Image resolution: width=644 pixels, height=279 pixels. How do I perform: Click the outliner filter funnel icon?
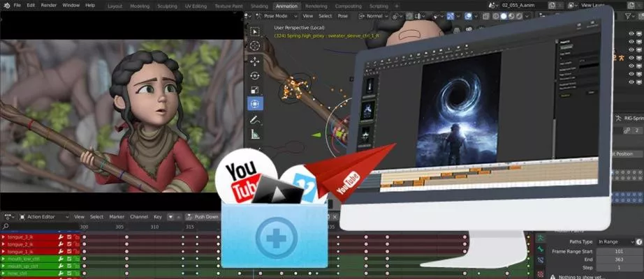pyautogui.click(x=628, y=16)
